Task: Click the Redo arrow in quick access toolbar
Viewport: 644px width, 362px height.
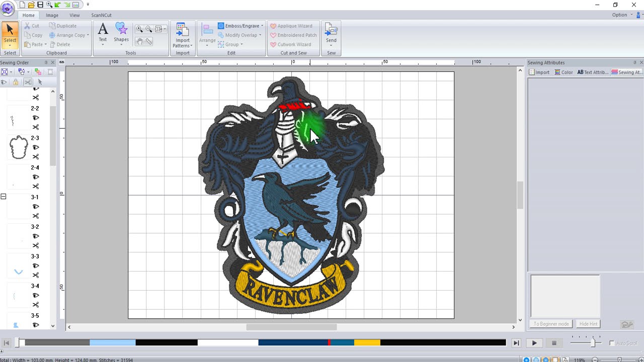Action: click(x=67, y=5)
